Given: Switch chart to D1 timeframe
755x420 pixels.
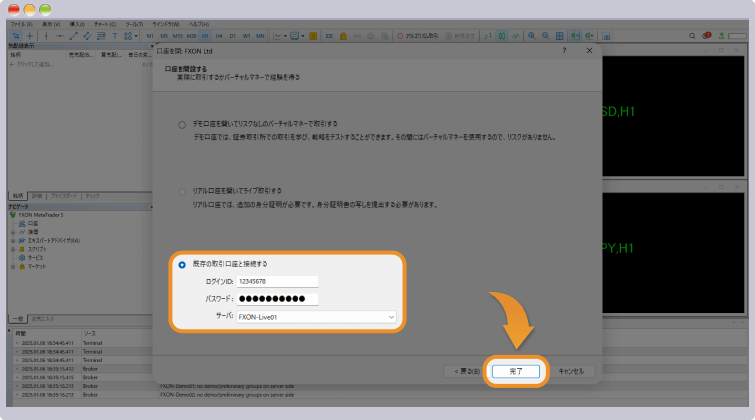Looking at the screenshot, I should (233, 36).
